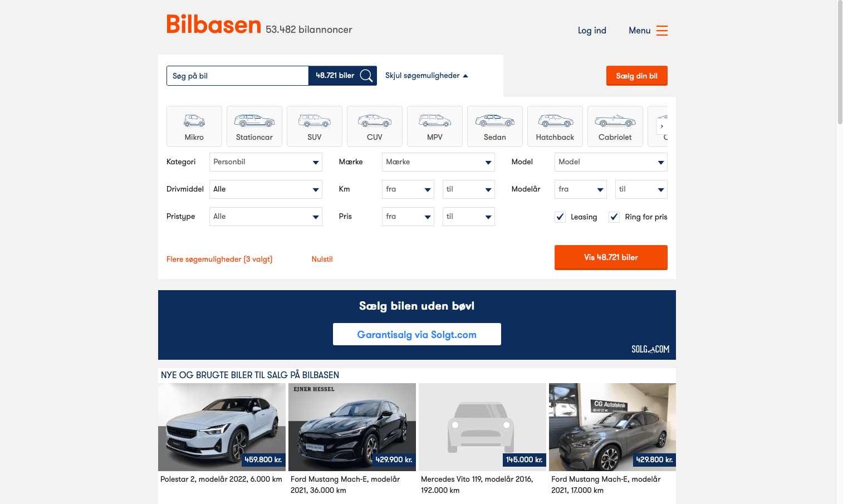Open the Mercedes Vito 119 placeholder image
This screenshot has width=843, height=504.
click(x=482, y=427)
